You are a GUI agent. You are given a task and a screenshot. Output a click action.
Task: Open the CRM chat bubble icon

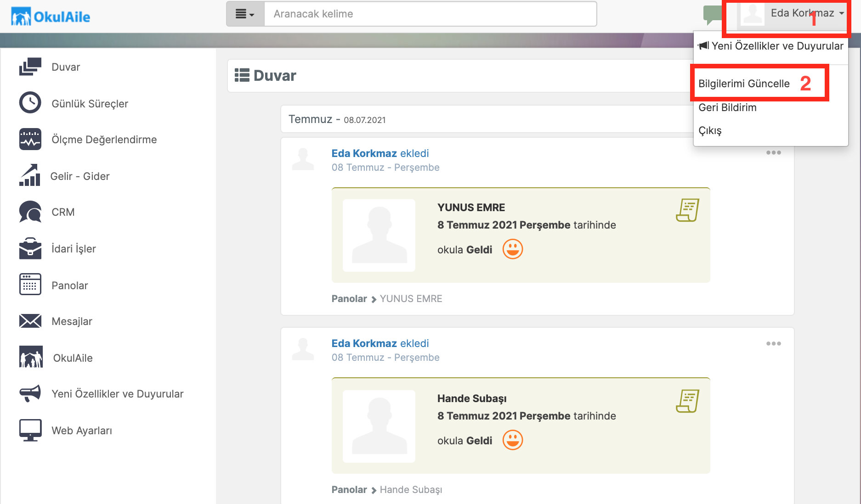pos(30,212)
